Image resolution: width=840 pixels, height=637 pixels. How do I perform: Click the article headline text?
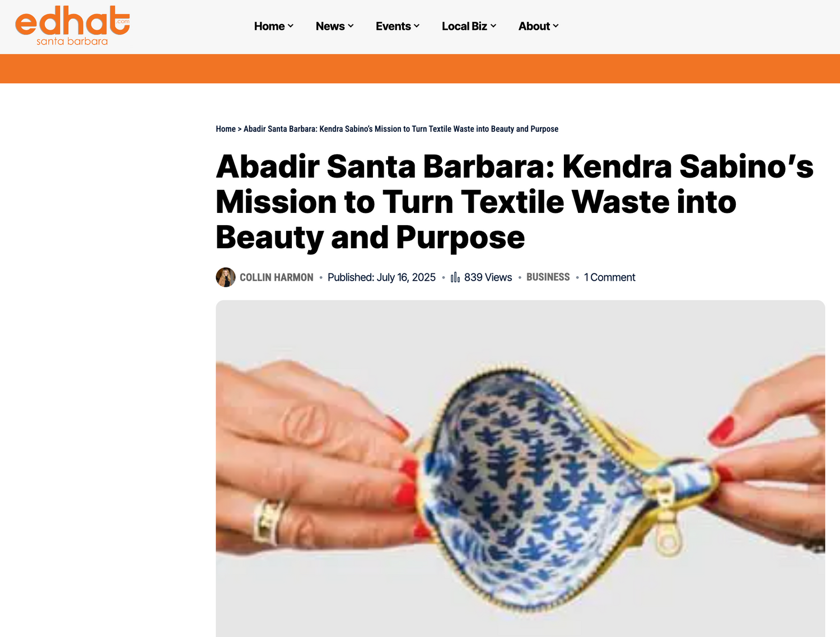coord(515,202)
